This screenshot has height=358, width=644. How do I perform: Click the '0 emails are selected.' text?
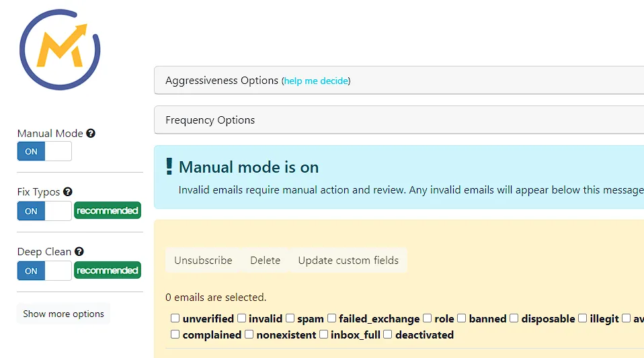coord(216,298)
